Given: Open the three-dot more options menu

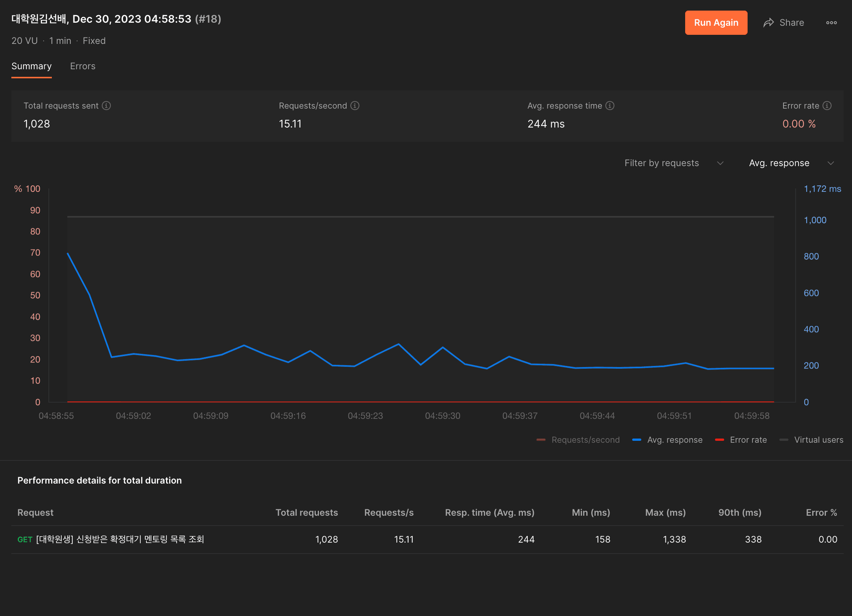Looking at the screenshot, I should click(x=831, y=23).
